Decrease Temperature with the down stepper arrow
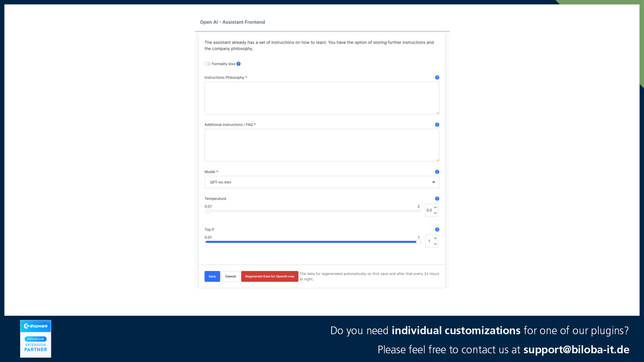This screenshot has width=644, height=362. click(435, 213)
